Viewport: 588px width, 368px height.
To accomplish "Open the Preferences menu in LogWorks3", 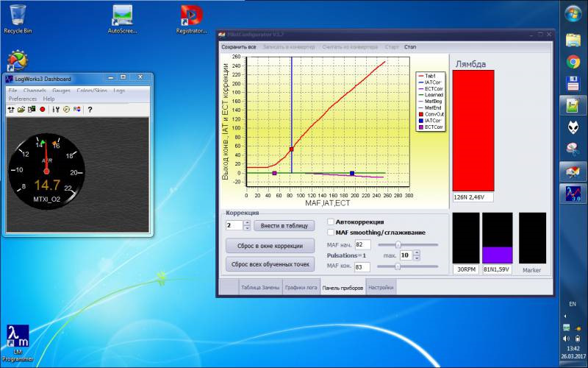I will point(23,99).
